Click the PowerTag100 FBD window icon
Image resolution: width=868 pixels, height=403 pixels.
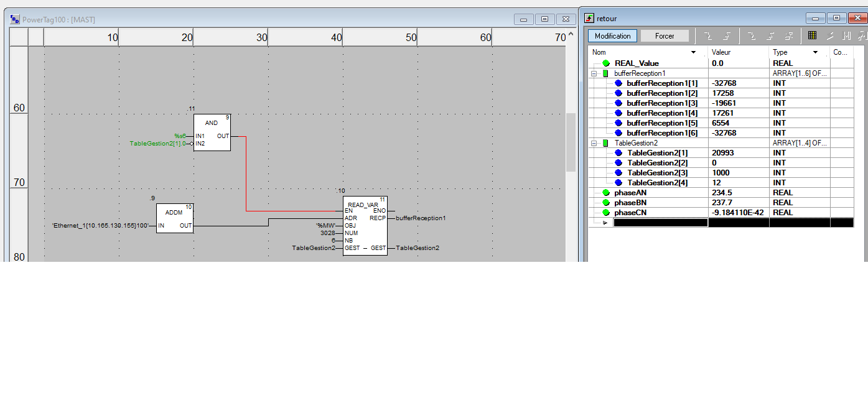tap(15, 19)
